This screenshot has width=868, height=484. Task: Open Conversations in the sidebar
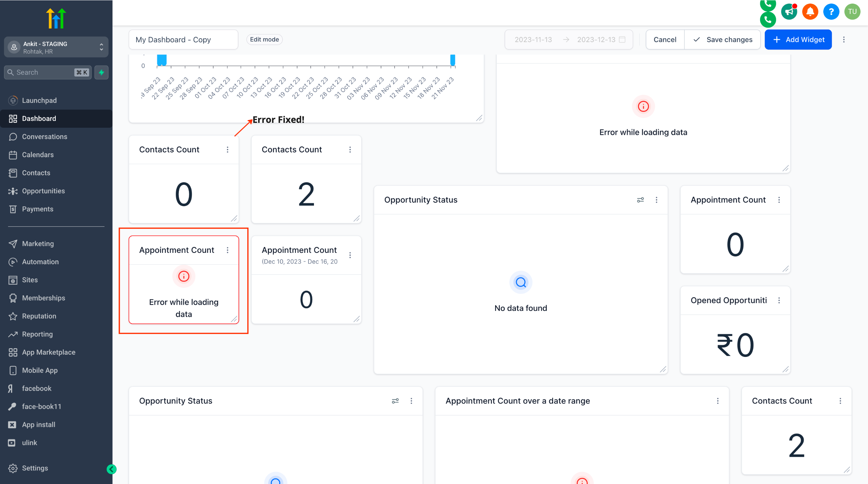click(x=44, y=136)
